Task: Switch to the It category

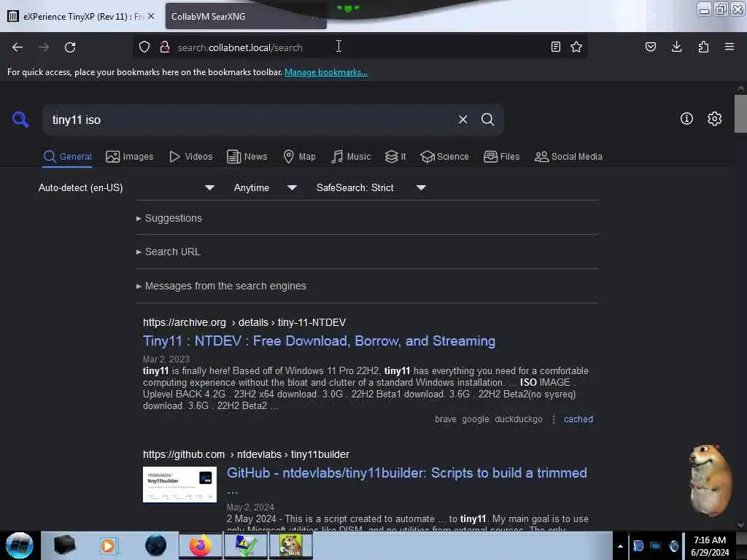Action: (395, 157)
